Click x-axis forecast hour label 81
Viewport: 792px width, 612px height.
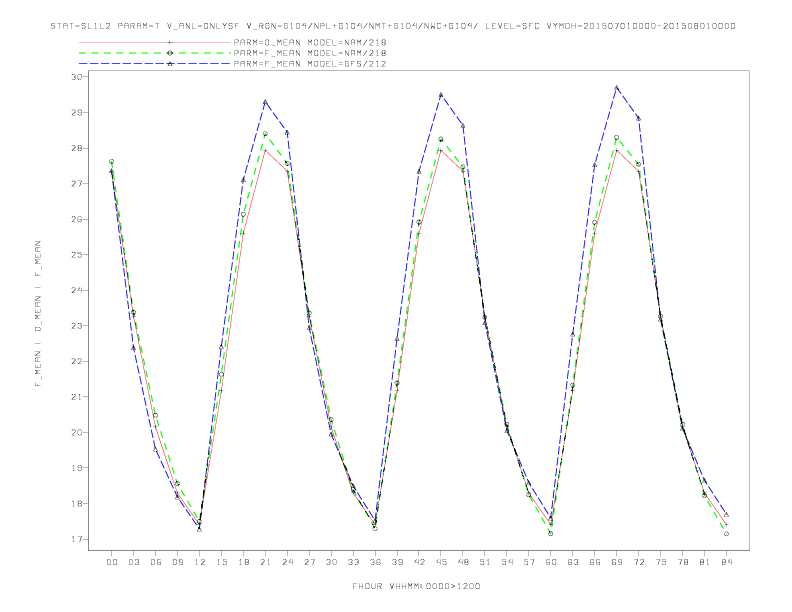coord(705,562)
